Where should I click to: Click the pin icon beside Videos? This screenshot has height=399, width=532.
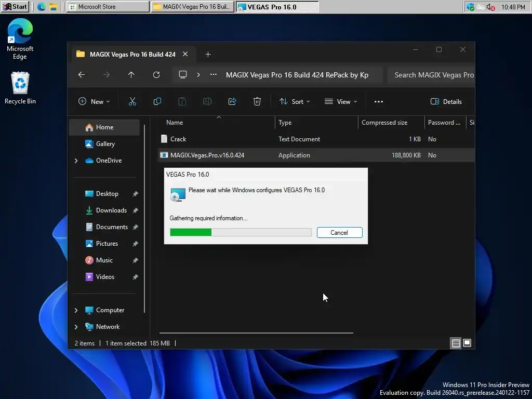tap(136, 277)
